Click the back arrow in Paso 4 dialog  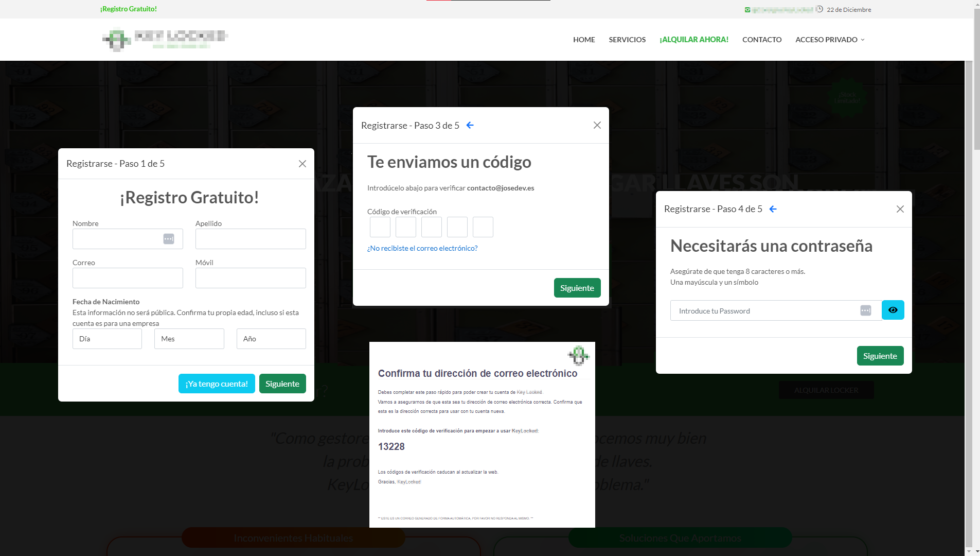(773, 209)
